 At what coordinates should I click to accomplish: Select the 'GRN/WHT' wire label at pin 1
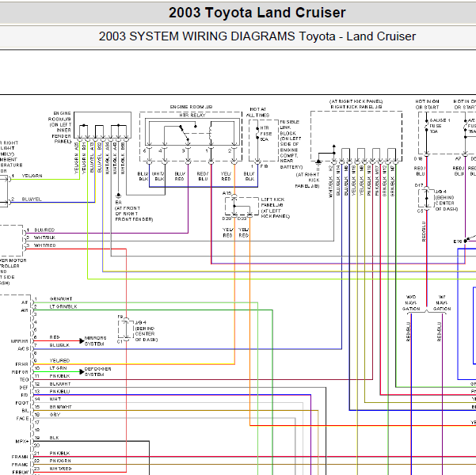[61, 298]
